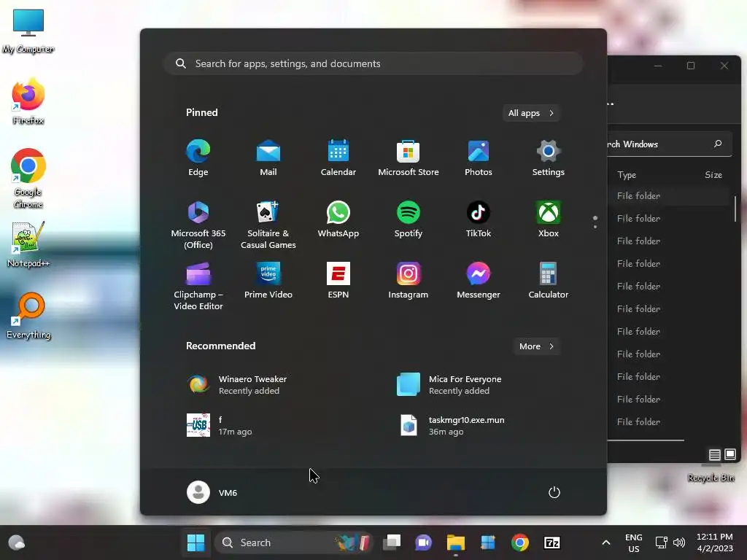
Task: Open Prime Video app
Action: [x=268, y=281]
